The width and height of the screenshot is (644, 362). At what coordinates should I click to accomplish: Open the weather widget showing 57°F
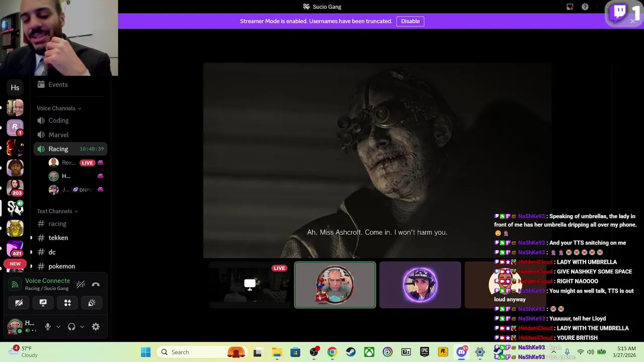pyautogui.click(x=23, y=351)
